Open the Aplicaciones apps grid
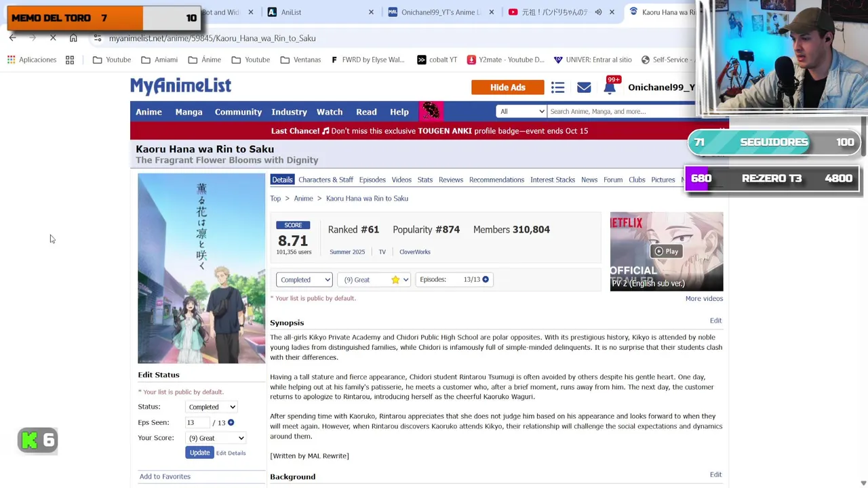868x488 pixels. (32, 60)
